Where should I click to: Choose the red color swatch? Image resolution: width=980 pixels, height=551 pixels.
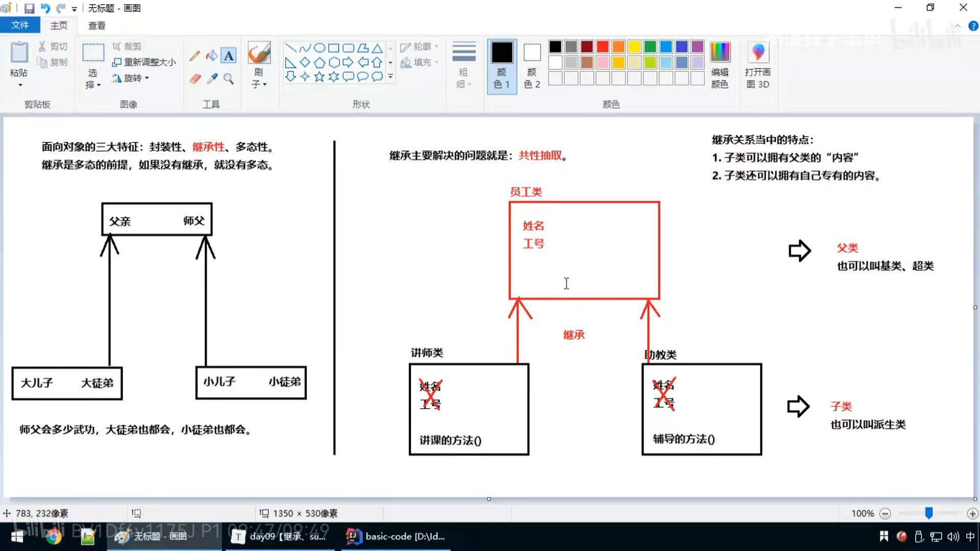602,47
